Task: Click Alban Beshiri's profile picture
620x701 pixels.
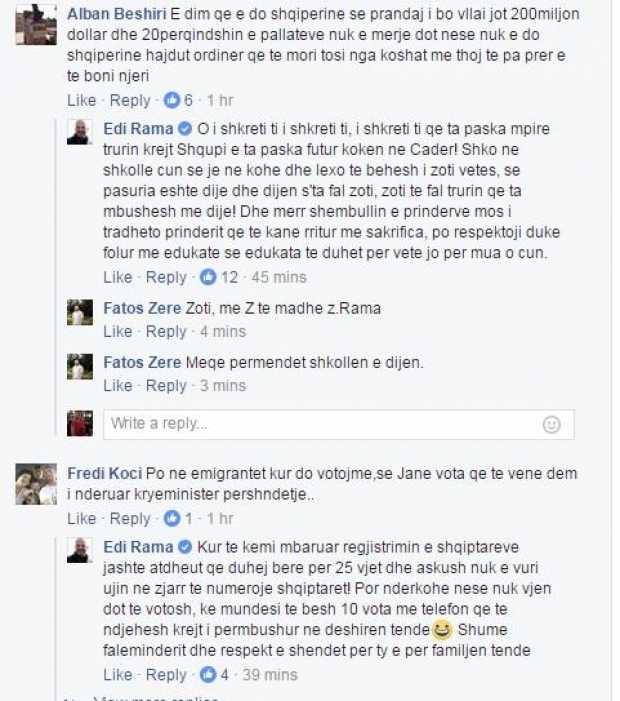Action: tap(36, 24)
